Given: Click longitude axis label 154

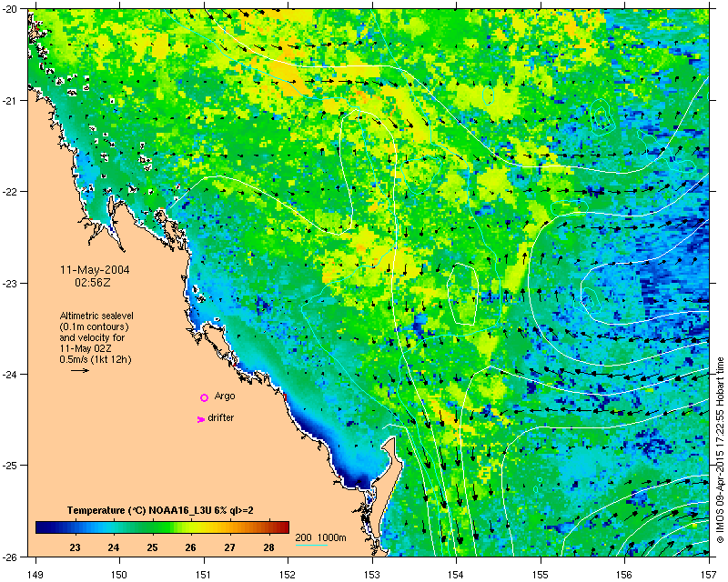Looking at the screenshot, I should click(x=456, y=575).
